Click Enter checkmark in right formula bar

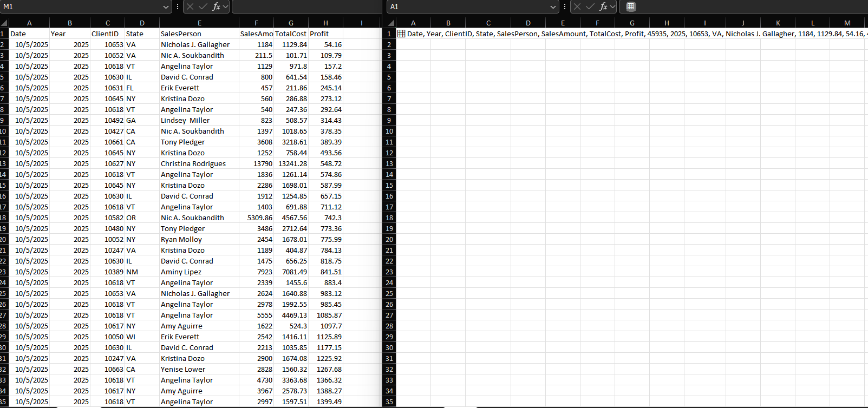(590, 6)
